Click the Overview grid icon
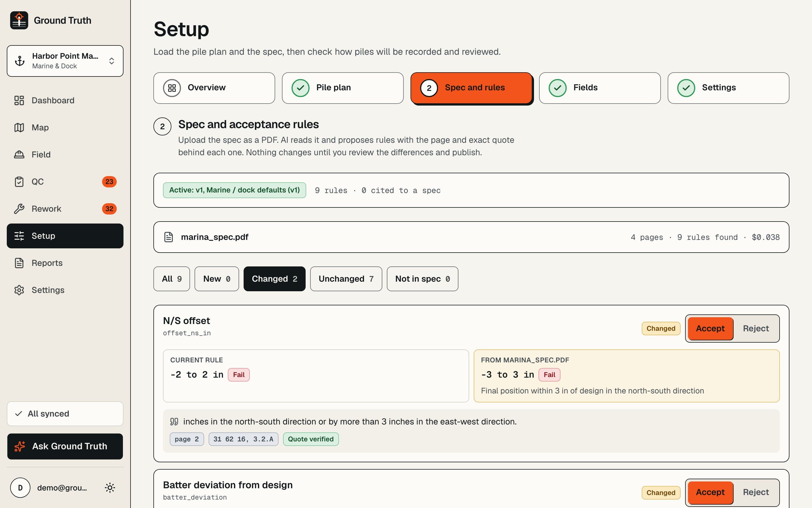This screenshot has width=812, height=508. click(172, 88)
